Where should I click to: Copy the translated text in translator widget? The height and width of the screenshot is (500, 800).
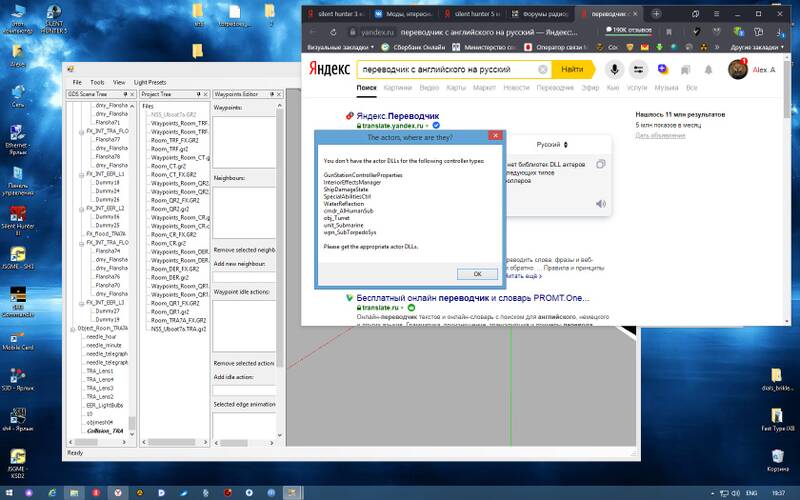(x=601, y=164)
